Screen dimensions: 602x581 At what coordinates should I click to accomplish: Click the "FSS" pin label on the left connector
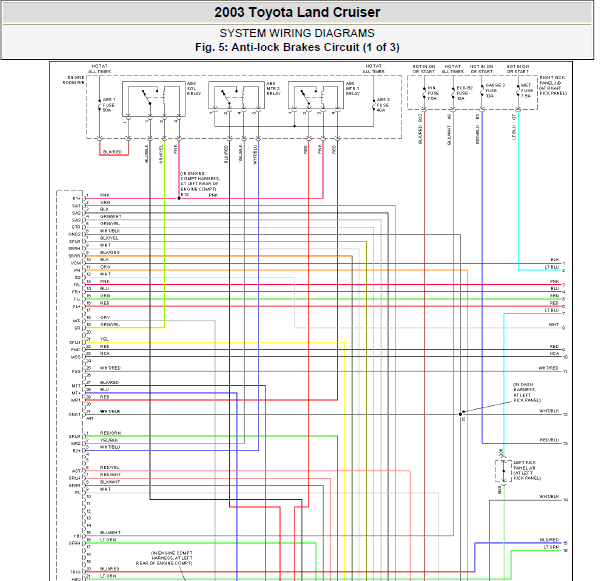point(76,371)
